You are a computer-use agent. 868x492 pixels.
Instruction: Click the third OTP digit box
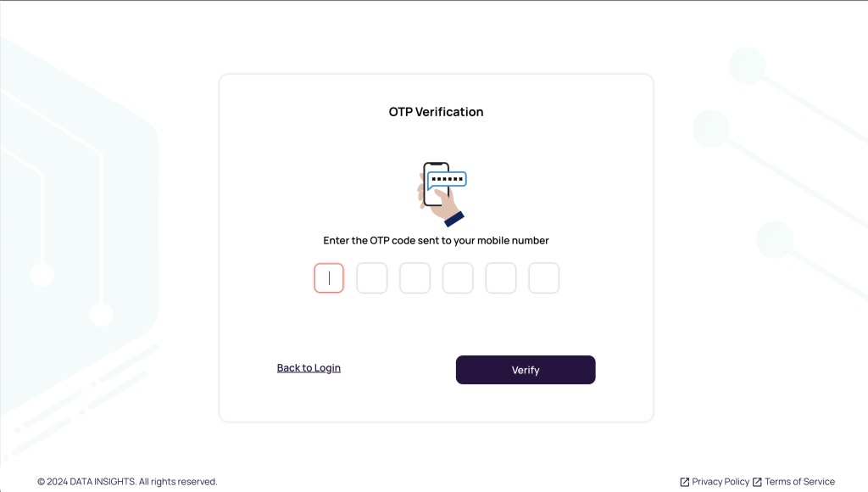pos(415,277)
